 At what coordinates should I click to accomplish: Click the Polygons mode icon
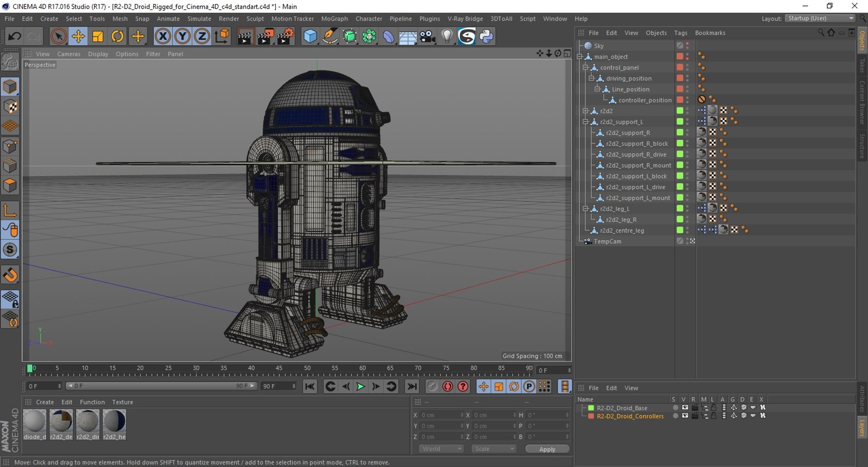(x=10, y=186)
